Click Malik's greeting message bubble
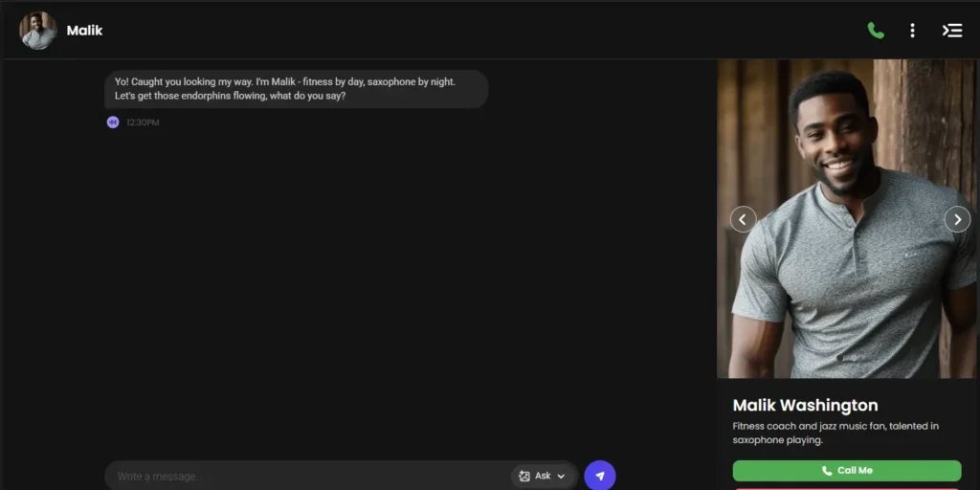The height and width of the screenshot is (490, 980). click(x=297, y=89)
